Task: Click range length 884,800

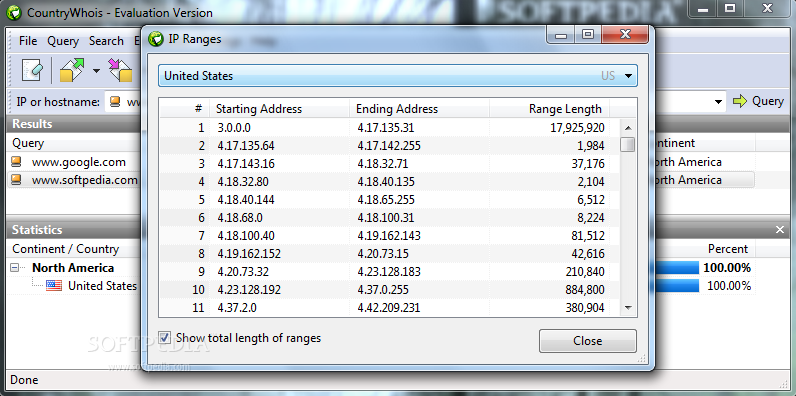Action: coord(585,290)
